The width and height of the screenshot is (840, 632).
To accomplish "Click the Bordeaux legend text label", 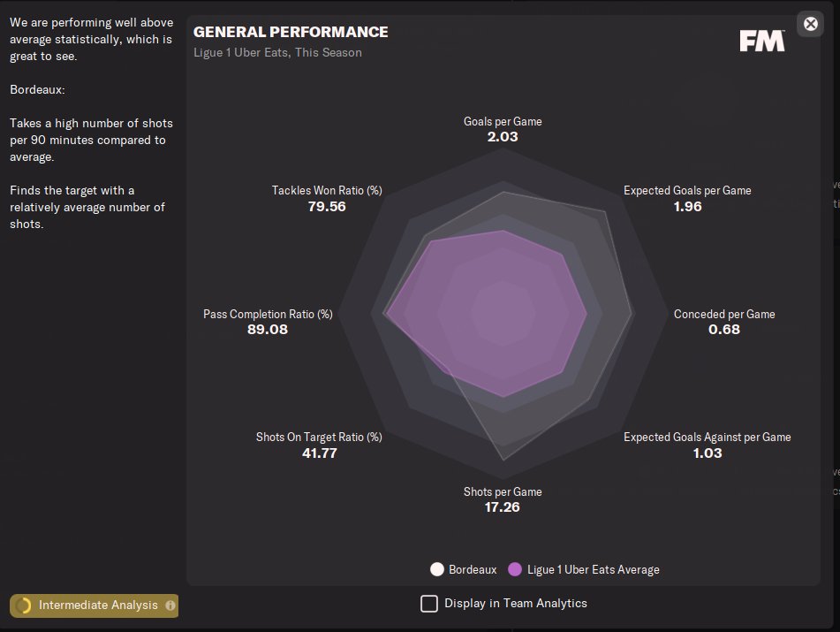I will 473,569.
